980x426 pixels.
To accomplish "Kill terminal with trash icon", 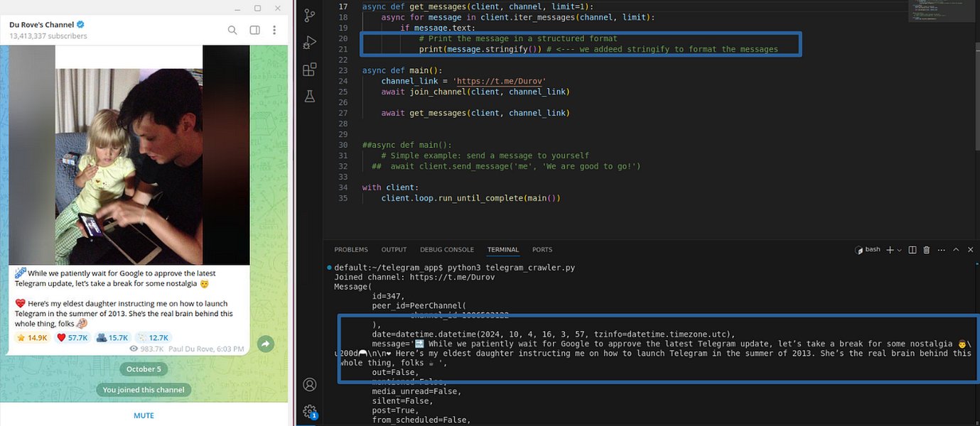I will pyautogui.click(x=927, y=250).
